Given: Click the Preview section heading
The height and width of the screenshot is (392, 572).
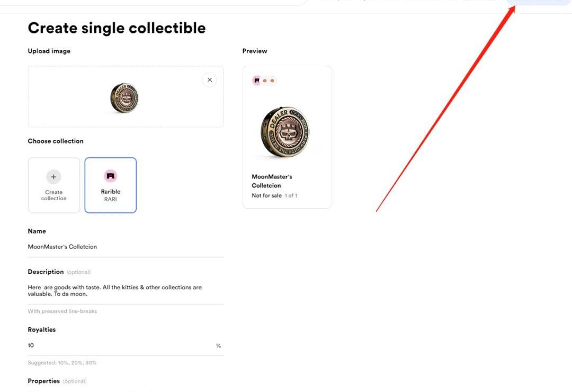Looking at the screenshot, I should pyautogui.click(x=255, y=51).
